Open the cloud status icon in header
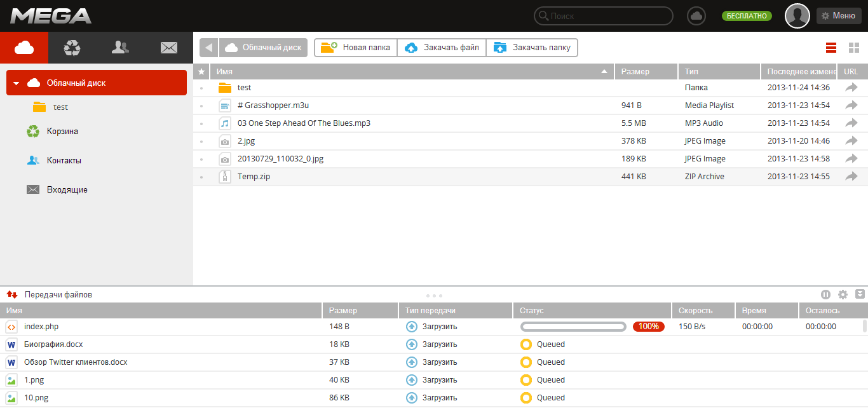Viewport: 868px width, 408px height. (697, 16)
